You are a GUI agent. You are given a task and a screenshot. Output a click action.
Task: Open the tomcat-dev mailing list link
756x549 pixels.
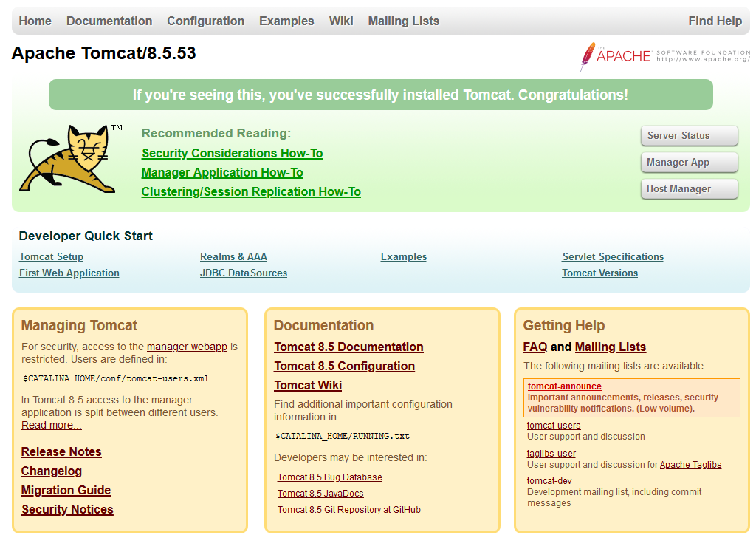click(549, 481)
